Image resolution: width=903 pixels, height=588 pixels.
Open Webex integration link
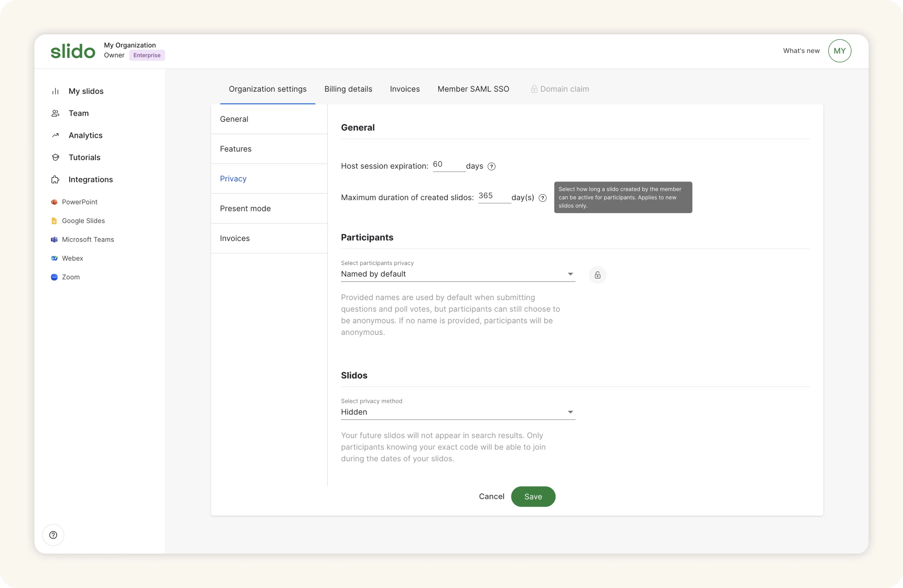pos(72,259)
